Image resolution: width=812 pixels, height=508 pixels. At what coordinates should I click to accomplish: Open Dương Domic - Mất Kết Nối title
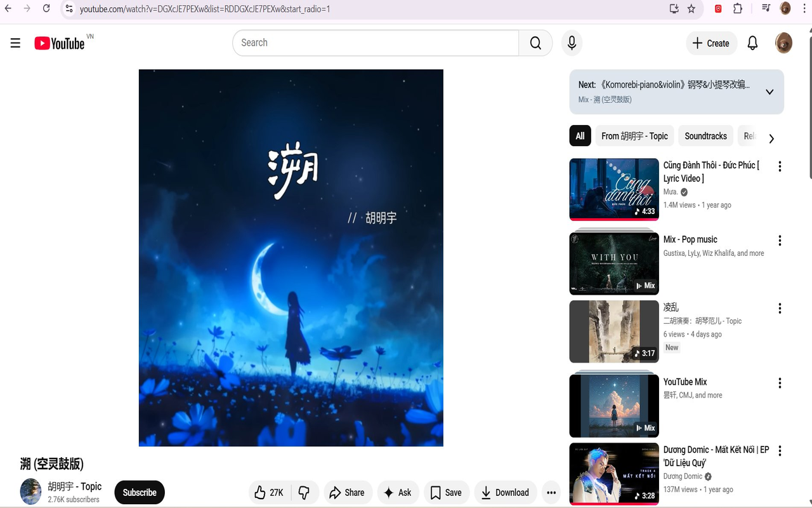click(x=716, y=456)
